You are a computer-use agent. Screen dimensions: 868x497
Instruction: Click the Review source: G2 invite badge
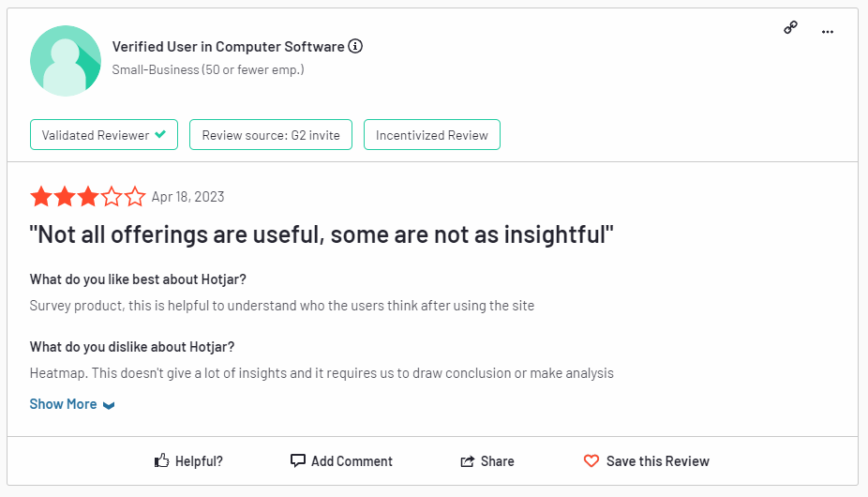click(x=271, y=135)
